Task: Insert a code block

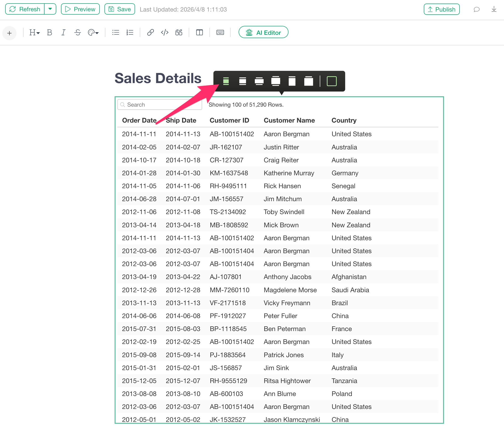Action: point(164,32)
